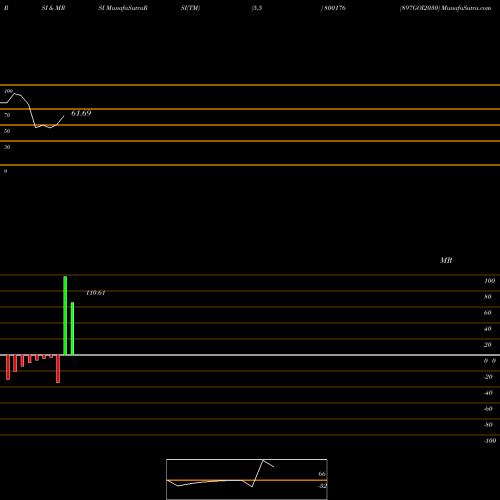Click the MRSI value label 110.61
500x500 pixels.
coord(96,293)
